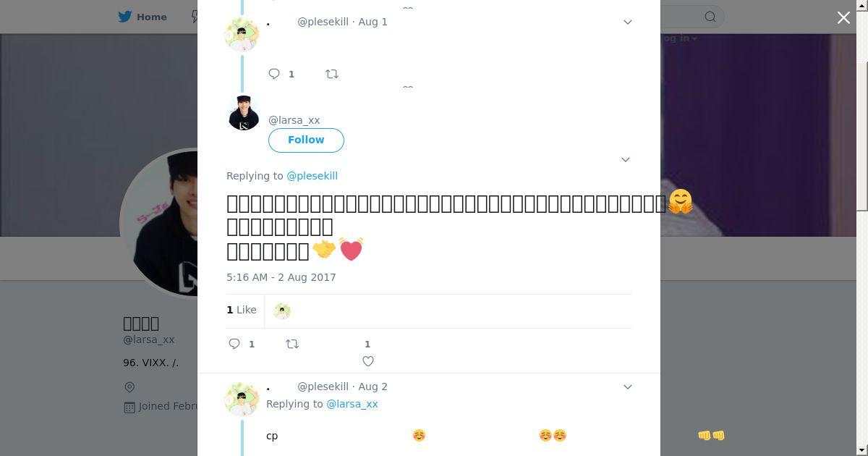Image resolution: width=868 pixels, height=456 pixels.
Task: Retweet the Aug 1 @plesekill tweet
Action: pos(332,74)
